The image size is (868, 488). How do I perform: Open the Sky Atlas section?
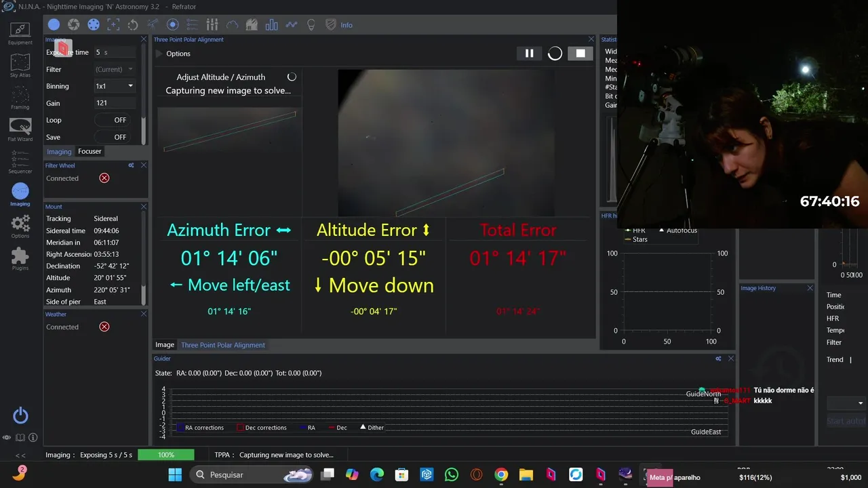pos(20,66)
